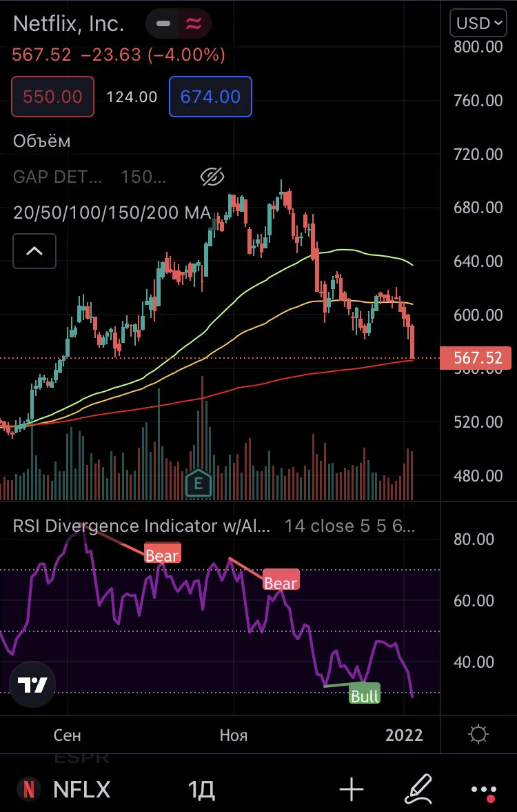Click the 567.52 current price tag on axis
The height and width of the screenshot is (812, 517).
(475, 358)
